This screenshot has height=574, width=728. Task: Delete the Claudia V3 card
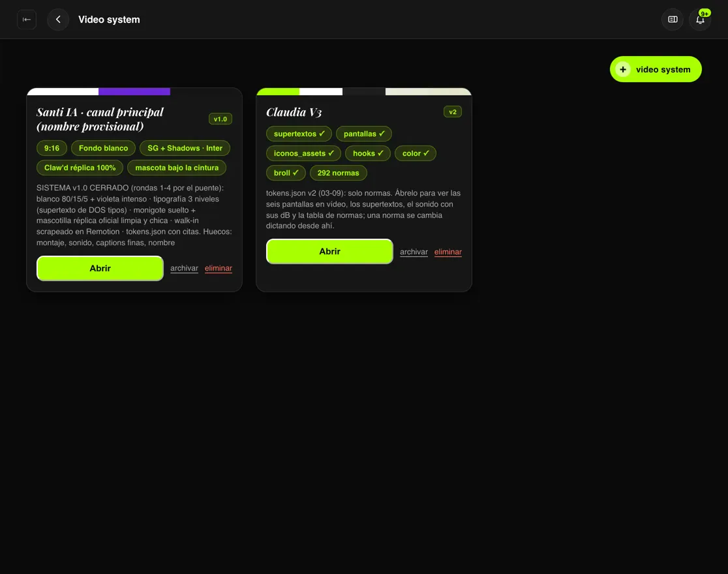(x=448, y=252)
